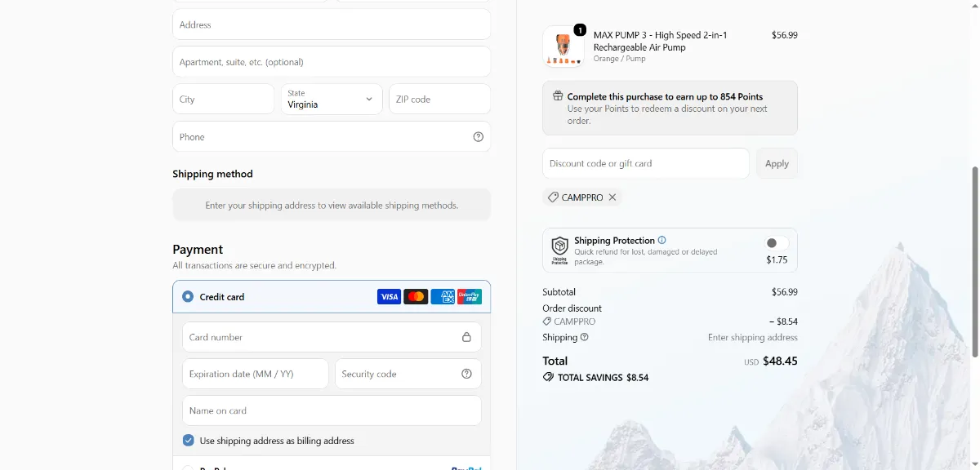Select the Credit card payment option

point(188,297)
